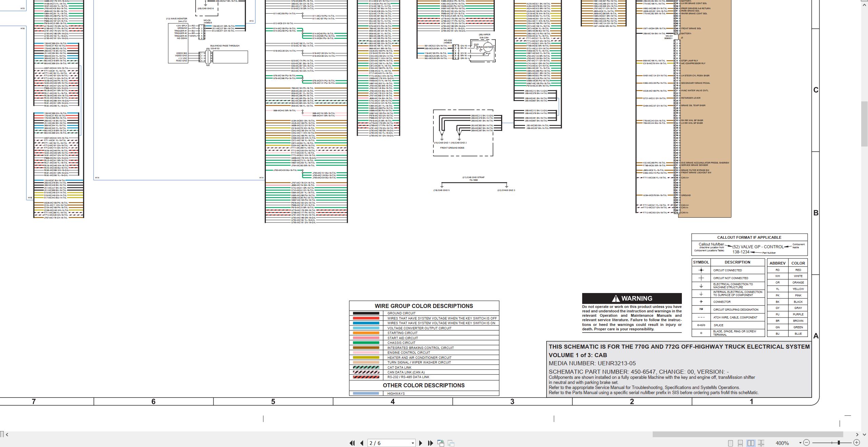Click the CALLOUT FORMAT IF APPLICABLE heading
The image size is (868, 447).
(749, 237)
